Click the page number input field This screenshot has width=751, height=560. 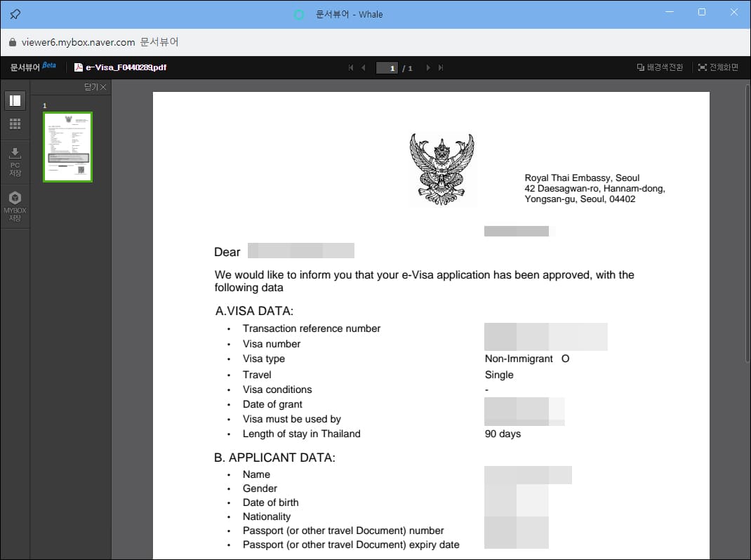387,68
